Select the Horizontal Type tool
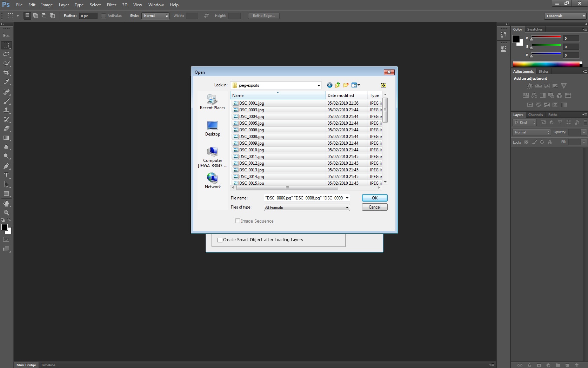The height and width of the screenshot is (368, 588). [x=6, y=175]
